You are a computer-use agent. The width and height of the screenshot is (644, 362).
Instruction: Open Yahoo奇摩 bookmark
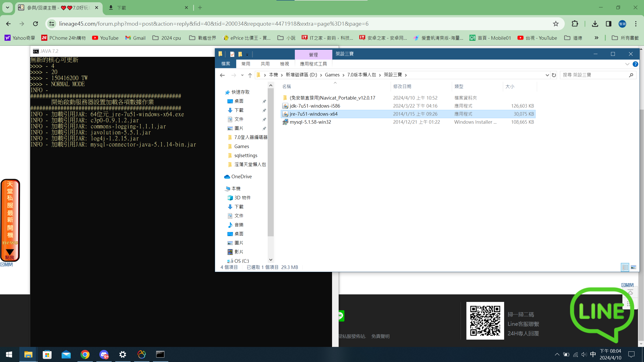[x=20, y=38]
